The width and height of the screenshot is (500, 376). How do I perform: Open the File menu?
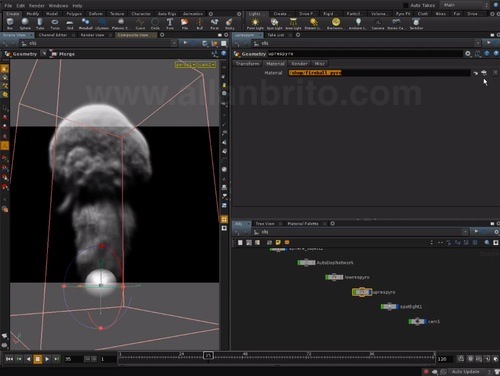[8, 6]
